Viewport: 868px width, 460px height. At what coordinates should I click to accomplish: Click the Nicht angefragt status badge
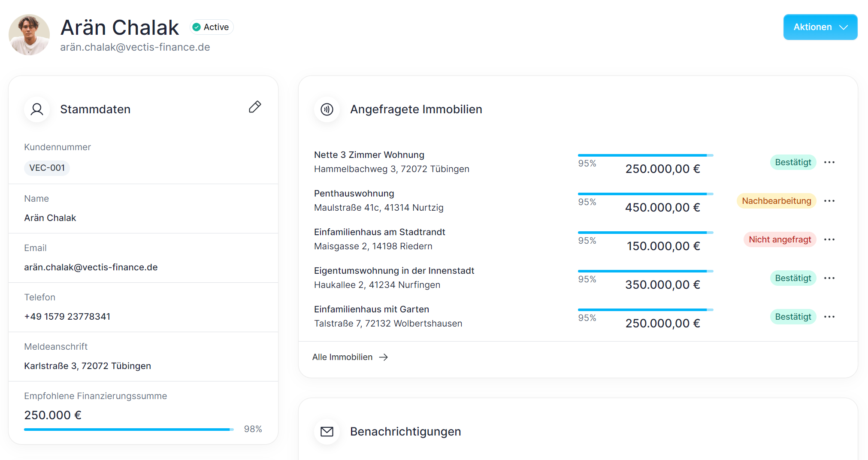[780, 239]
